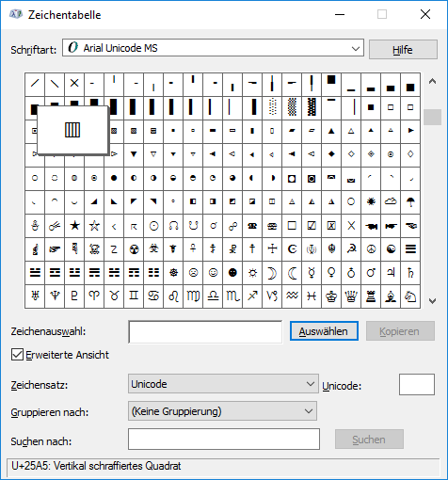Image resolution: width=448 pixels, height=480 pixels.
Task: Select the Aries zodiac character
Action: [94, 296]
